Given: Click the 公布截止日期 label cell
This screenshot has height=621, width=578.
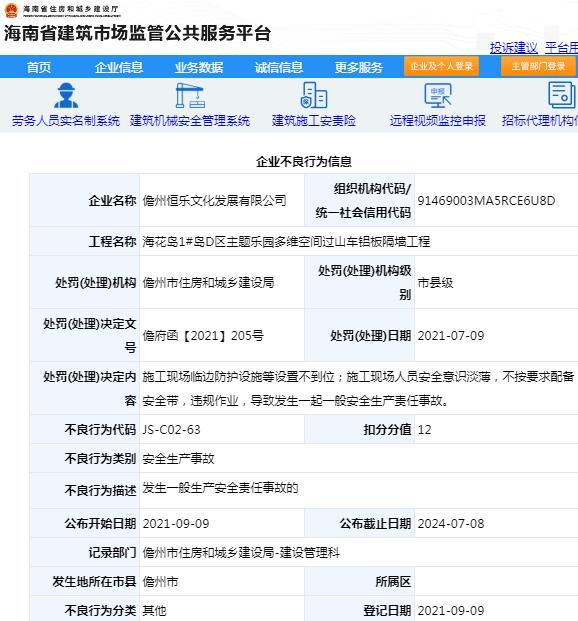Looking at the screenshot, I should click(360, 524).
